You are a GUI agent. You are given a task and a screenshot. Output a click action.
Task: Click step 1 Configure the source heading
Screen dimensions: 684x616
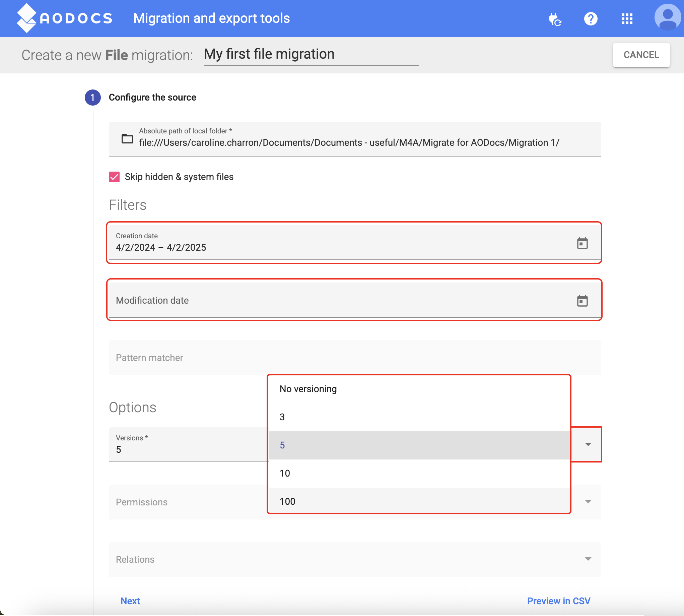point(152,98)
